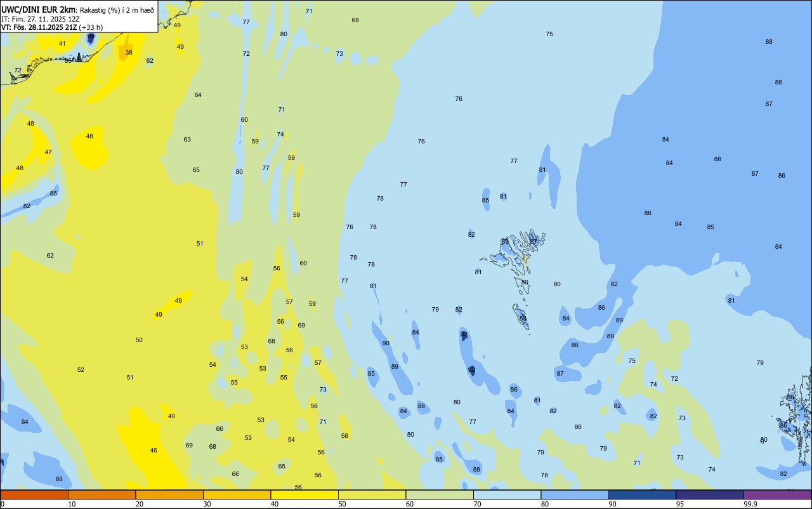Select the '30' legend scale label
Image resolution: width=812 pixels, height=509 pixels.
pos(207,504)
